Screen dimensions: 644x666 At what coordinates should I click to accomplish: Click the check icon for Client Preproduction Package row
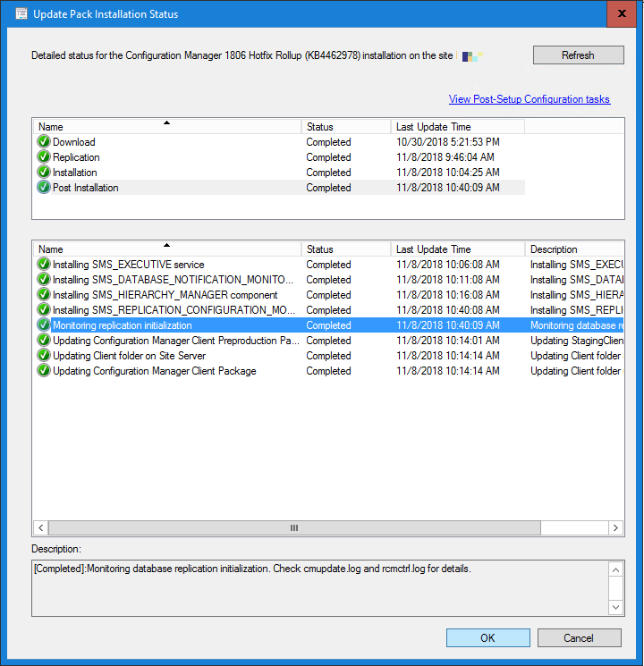pos(43,341)
